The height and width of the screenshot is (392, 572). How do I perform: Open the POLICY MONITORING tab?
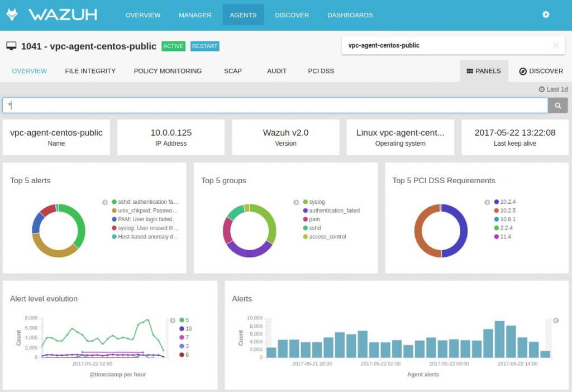tap(168, 71)
